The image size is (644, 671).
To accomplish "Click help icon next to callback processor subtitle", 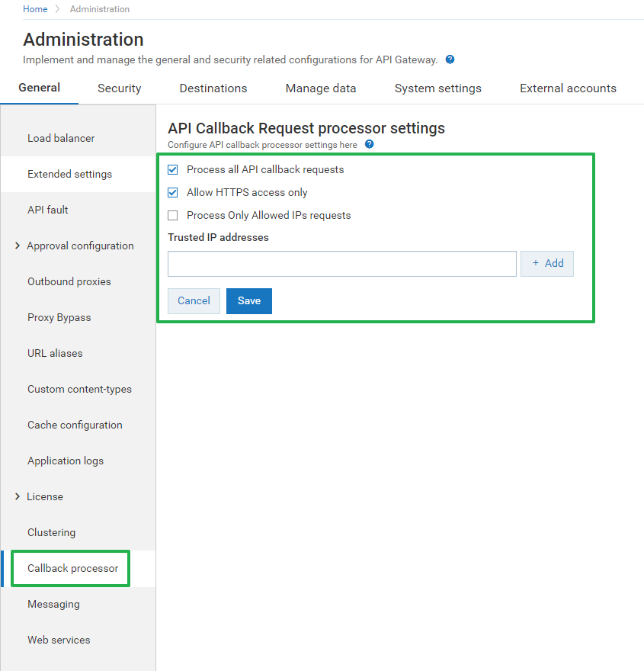I will click(x=369, y=144).
